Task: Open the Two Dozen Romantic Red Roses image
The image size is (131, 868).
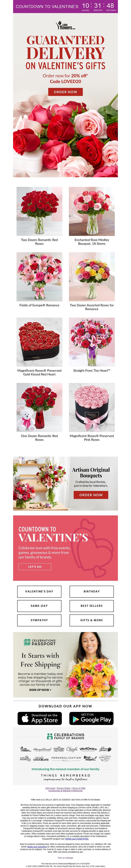Action: (39, 211)
